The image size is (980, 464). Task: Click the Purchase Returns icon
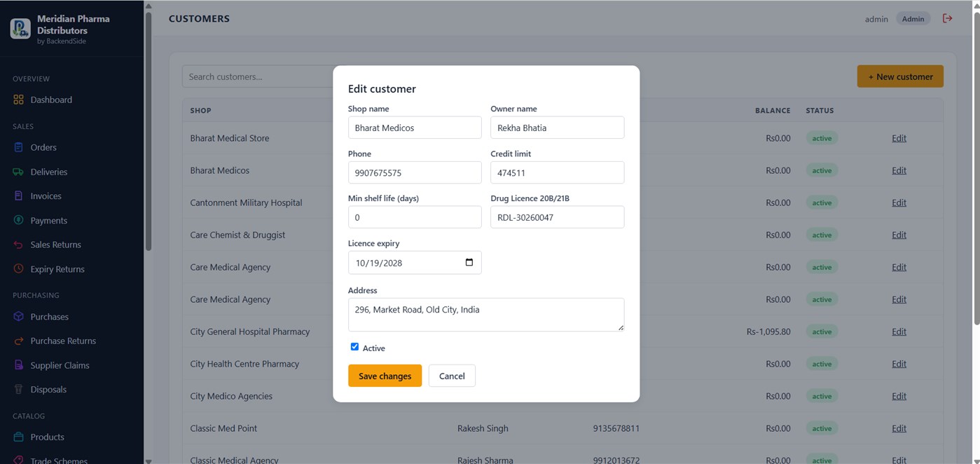click(x=18, y=341)
